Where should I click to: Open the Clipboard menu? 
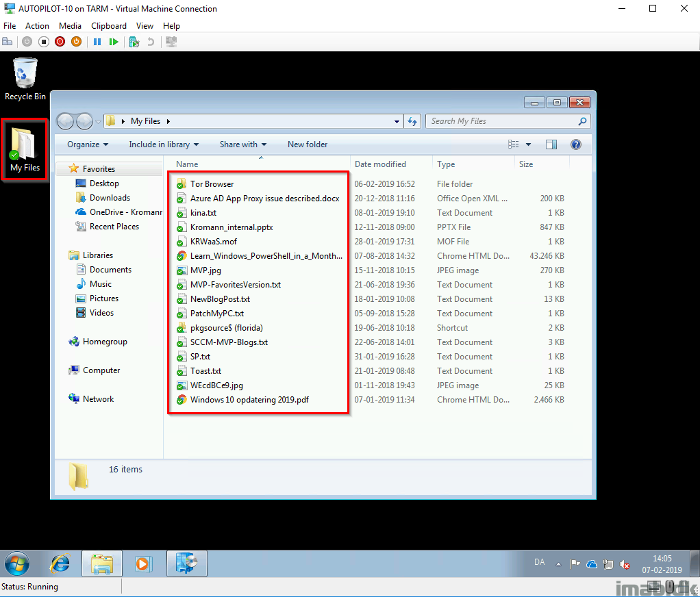point(108,26)
